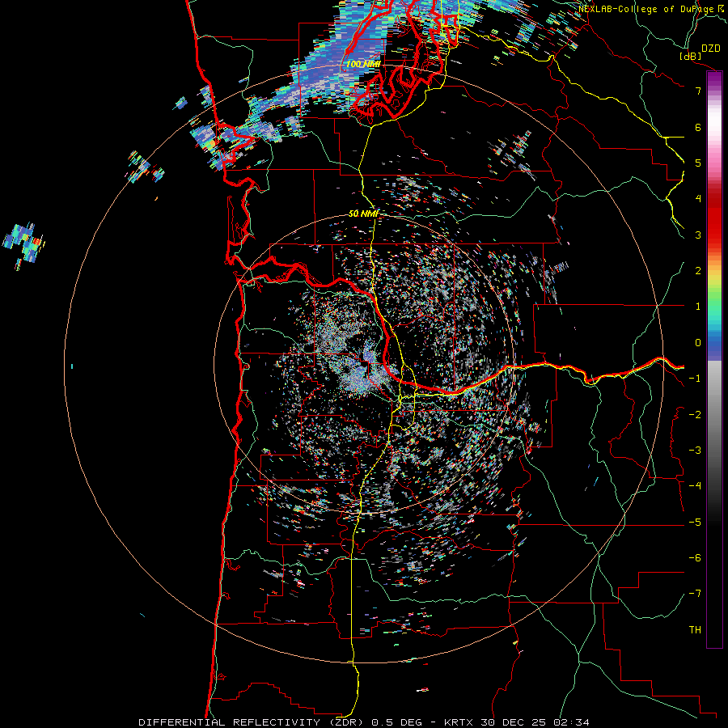This screenshot has height=728, width=728.
Task: Click the 2 value on the scale
Action: tap(698, 271)
